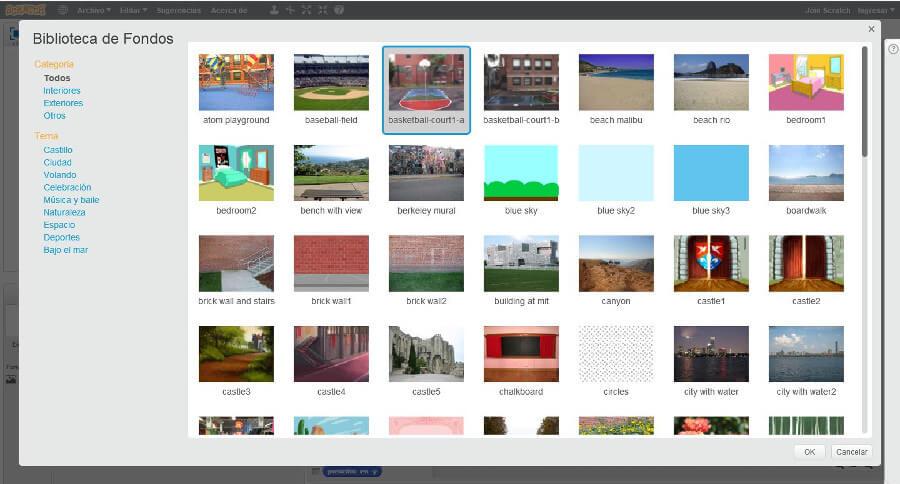
Task: Click the block help icon in background toolbar
Action: [x=339, y=10]
